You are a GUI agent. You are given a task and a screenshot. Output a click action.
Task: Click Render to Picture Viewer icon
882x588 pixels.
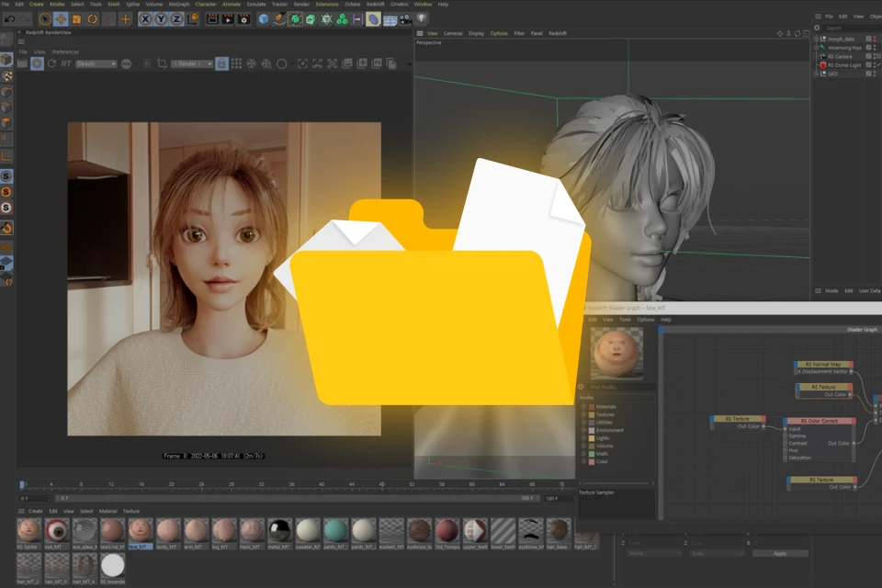(228, 19)
